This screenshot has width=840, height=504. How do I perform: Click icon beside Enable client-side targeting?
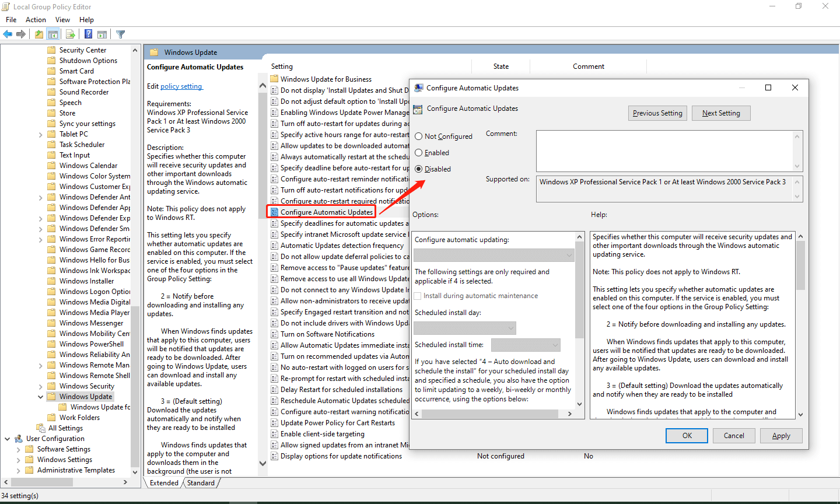click(x=274, y=434)
